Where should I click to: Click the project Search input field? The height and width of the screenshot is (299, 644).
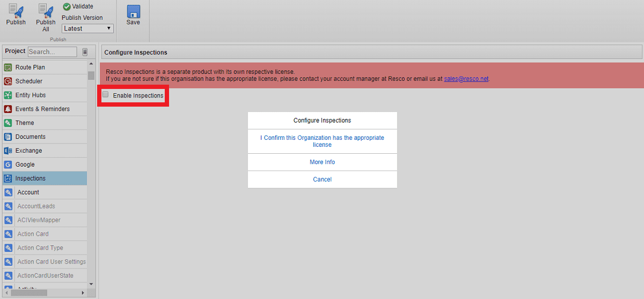coord(53,52)
